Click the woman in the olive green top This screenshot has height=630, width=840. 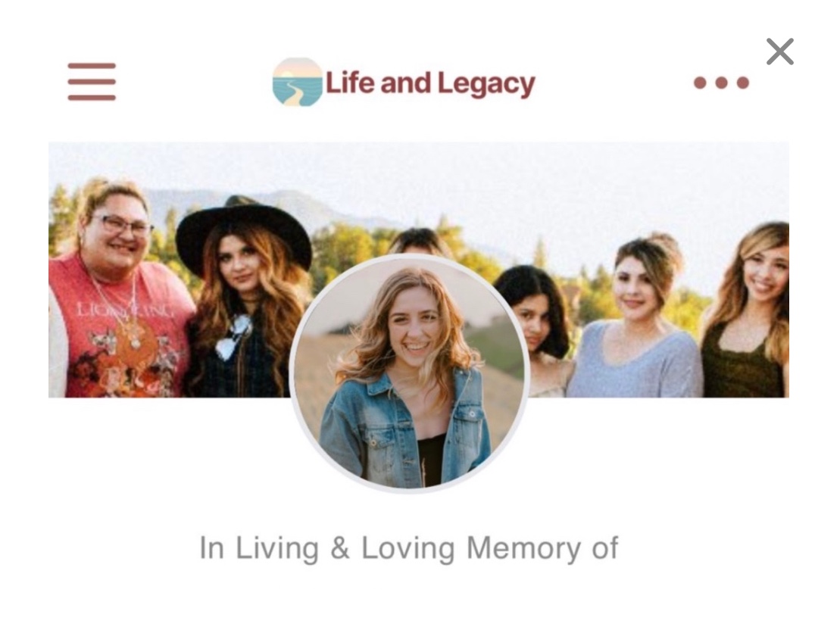(748, 316)
